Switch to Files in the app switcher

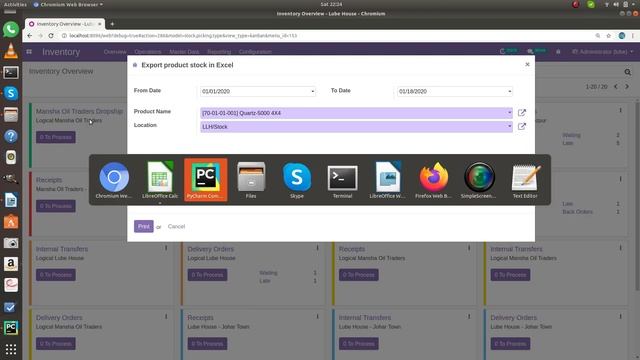click(251, 180)
